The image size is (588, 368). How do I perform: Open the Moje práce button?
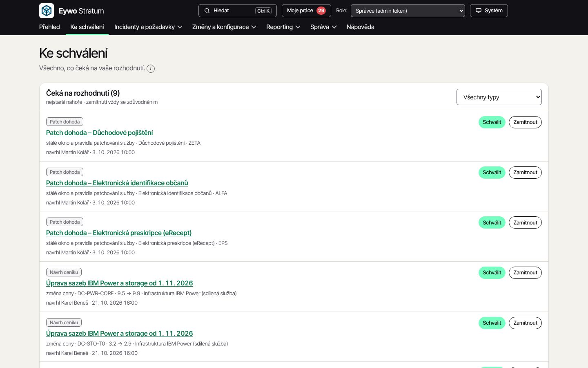[306, 11]
